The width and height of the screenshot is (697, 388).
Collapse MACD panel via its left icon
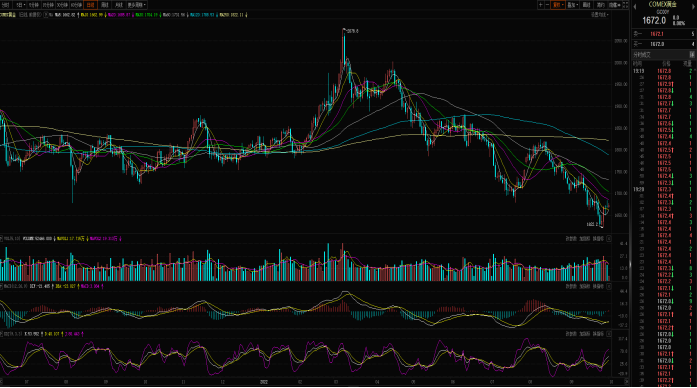tap(1, 286)
